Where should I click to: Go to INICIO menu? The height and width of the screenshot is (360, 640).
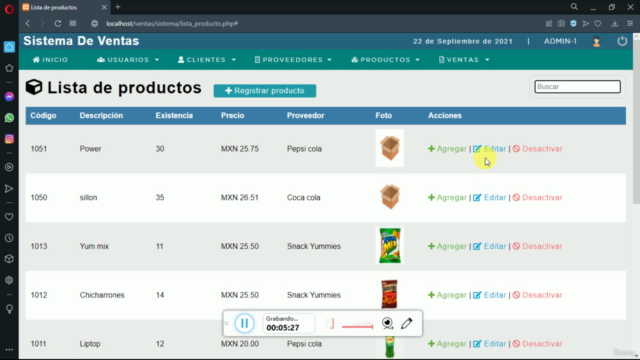tap(51, 60)
